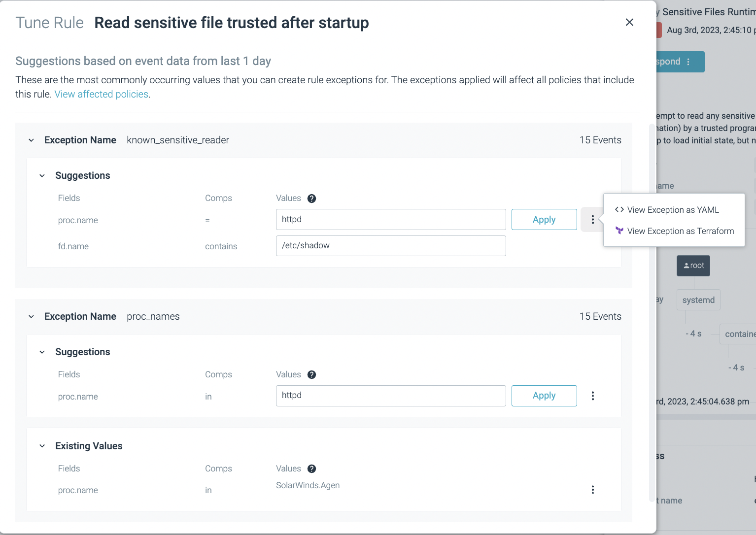756x535 pixels.
Task: Click help icon beside first Values header
Action: (x=311, y=199)
